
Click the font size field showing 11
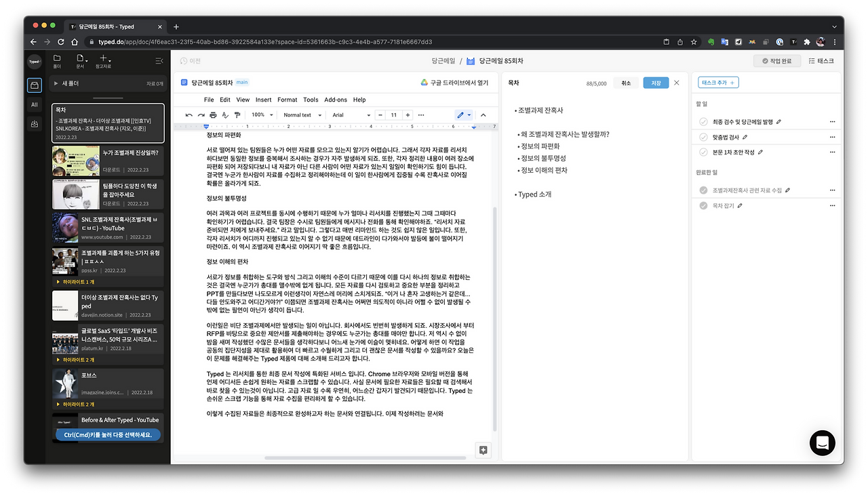pyautogui.click(x=394, y=115)
